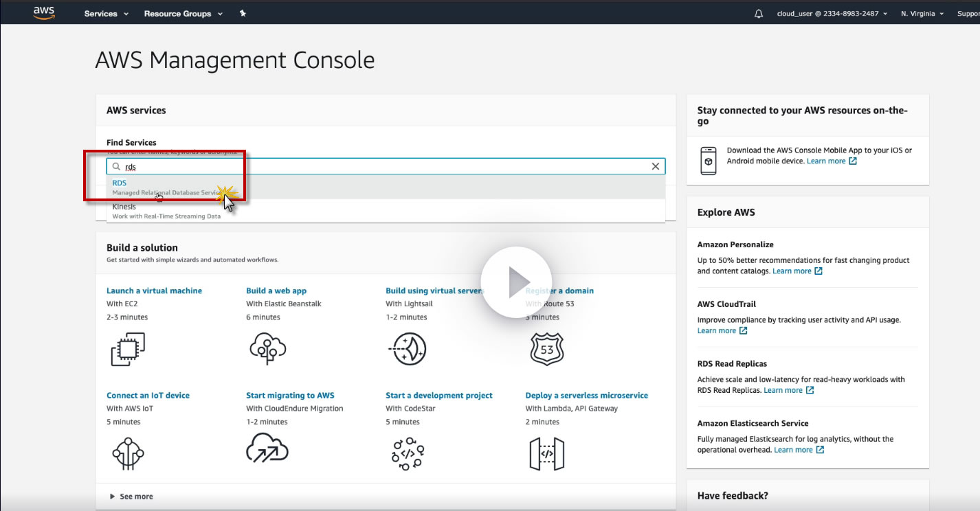The image size is (980, 511).
Task: Open the Support menu
Action: pyautogui.click(x=968, y=14)
